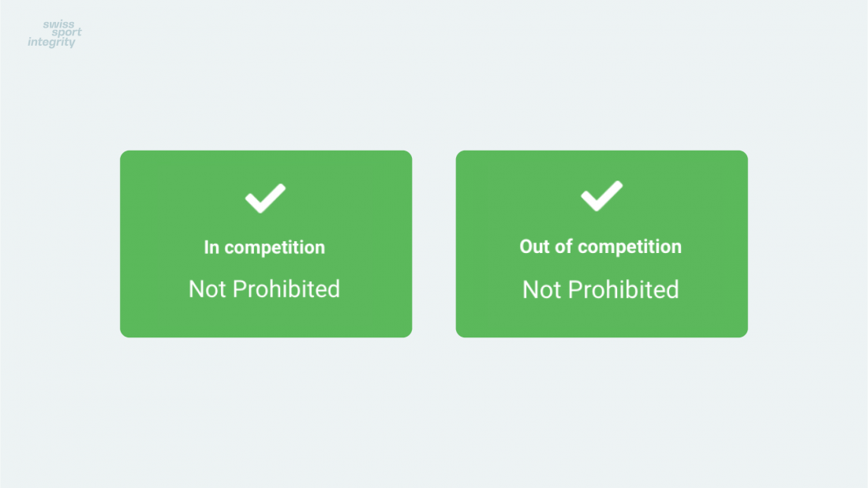The width and height of the screenshot is (868, 488).
Task: Click the word swiss in the logo
Action: click(58, 24)
